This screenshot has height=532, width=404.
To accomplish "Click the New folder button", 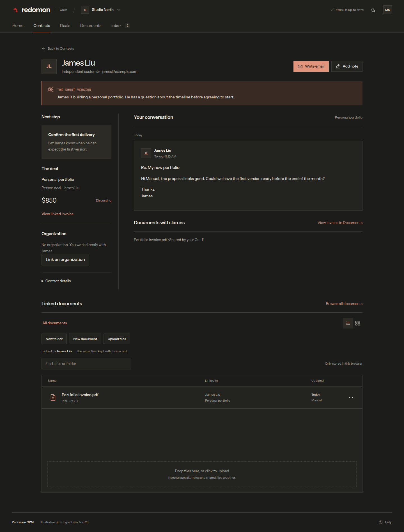I will tap(54, 339).
